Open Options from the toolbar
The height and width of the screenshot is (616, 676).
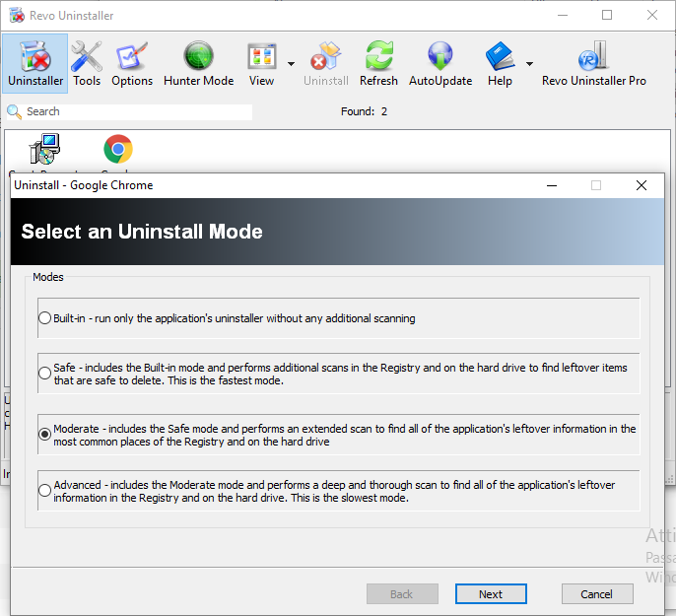click(x=132, y=63)
